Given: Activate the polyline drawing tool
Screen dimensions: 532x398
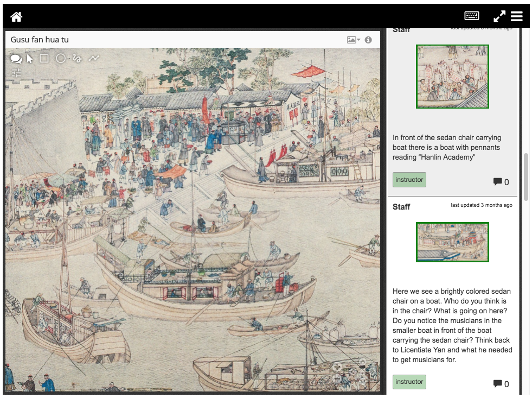Looking at the screenshot, I should (x=94, y=59).
